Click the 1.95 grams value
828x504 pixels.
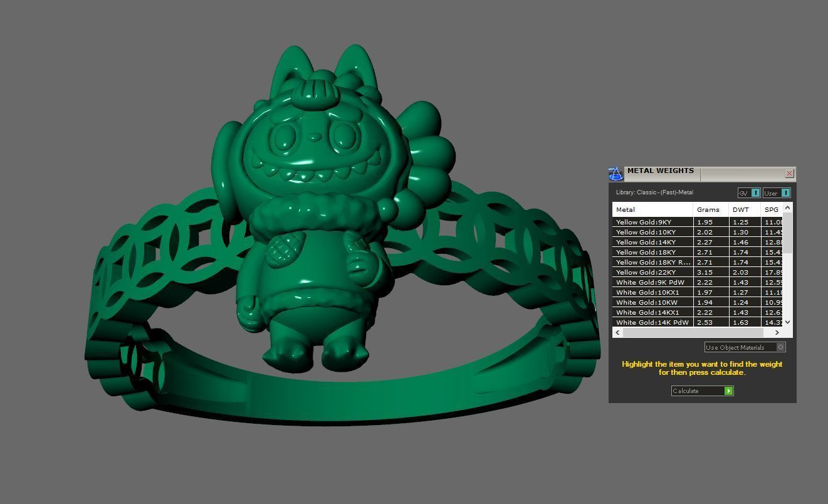(704, 222)
